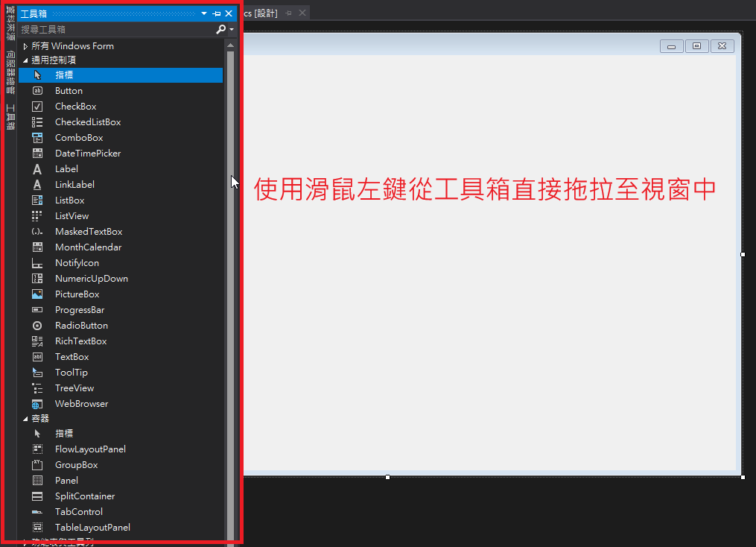
Task: Toggle the toolbox auto-hide pin button
Action: point(217,13)
